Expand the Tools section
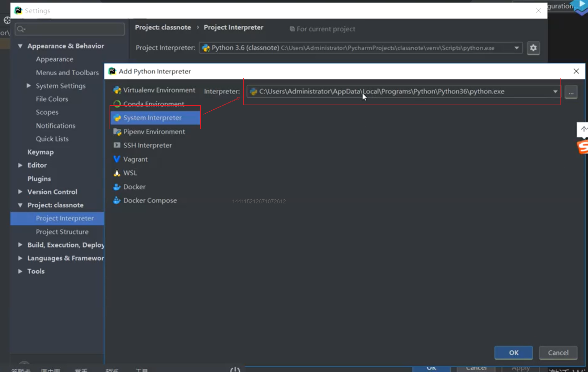588x372 pixels. pos(20,271)
